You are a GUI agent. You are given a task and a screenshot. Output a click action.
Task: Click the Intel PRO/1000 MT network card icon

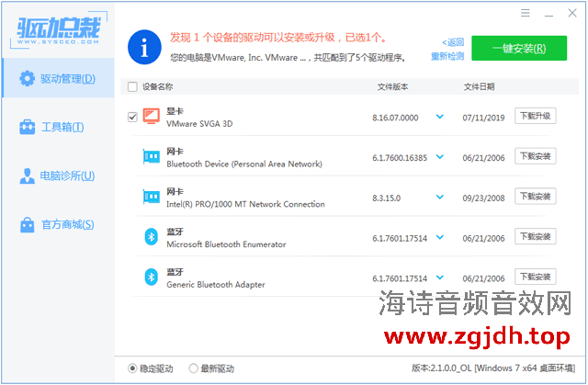(x=151, y=197)
